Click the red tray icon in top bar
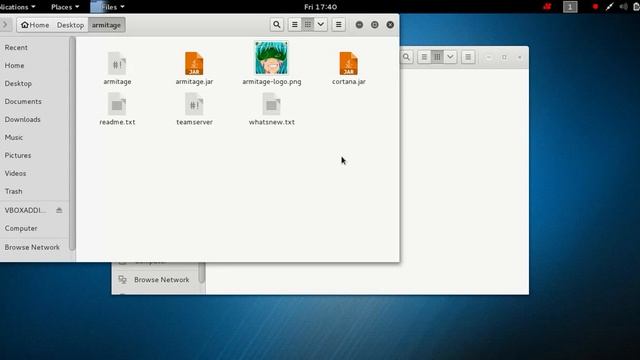 (547, 7)
